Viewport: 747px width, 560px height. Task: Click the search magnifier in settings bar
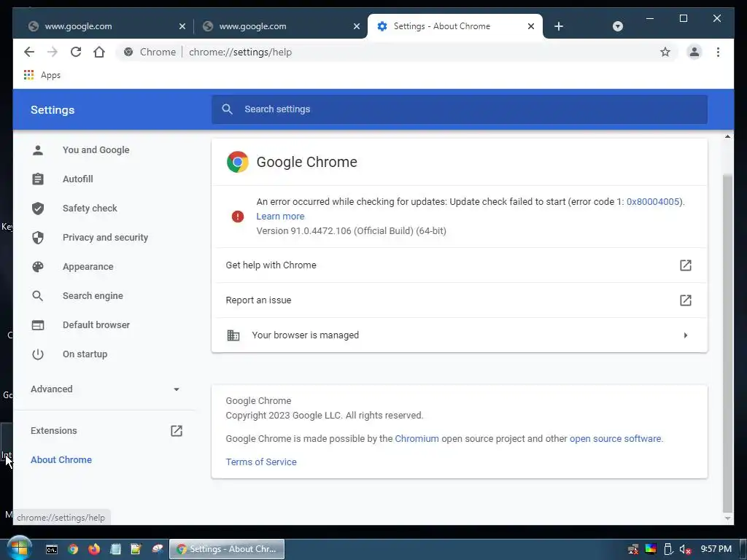228,109
